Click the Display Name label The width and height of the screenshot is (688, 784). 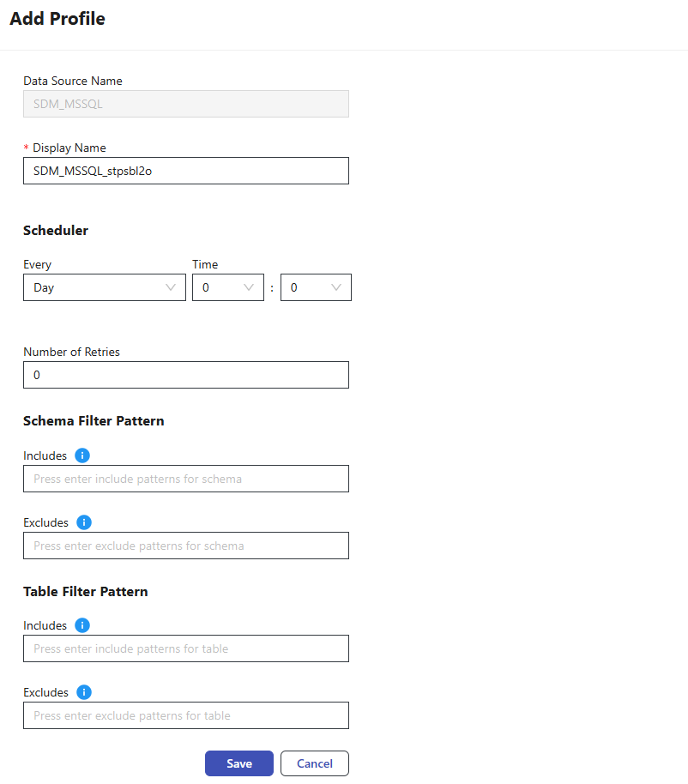coord(69,148)
